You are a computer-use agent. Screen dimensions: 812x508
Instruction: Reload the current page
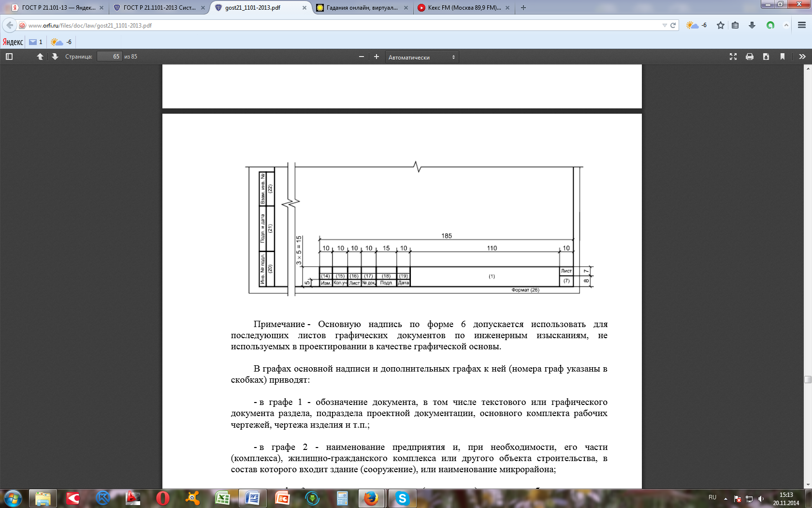coord(673,25)
